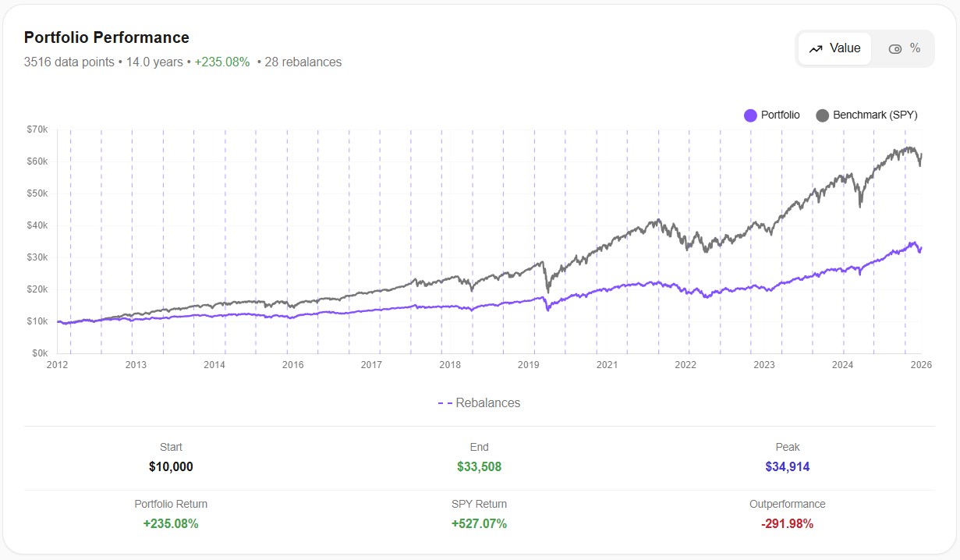Toggle off the Portfolio series via legend
Viewport: 960px width, 560px height.
pyautogui.click(x=772, y=115)
